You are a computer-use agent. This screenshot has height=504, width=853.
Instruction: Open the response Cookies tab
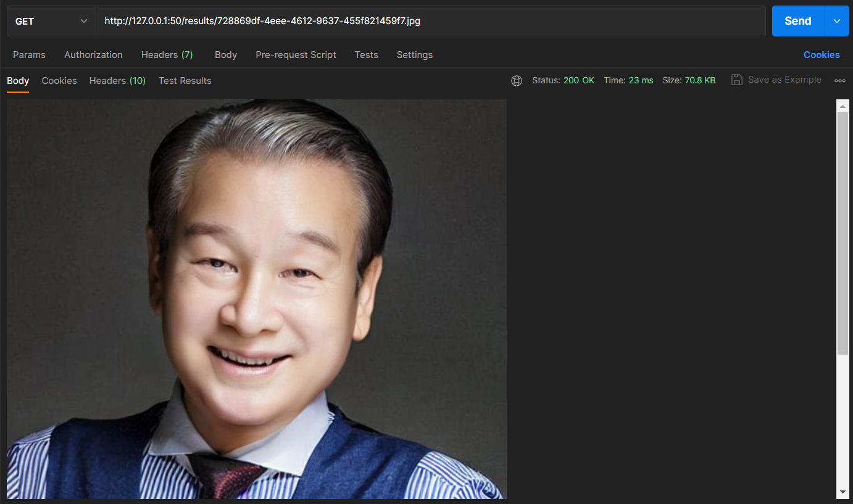click(x=59, y=81)
